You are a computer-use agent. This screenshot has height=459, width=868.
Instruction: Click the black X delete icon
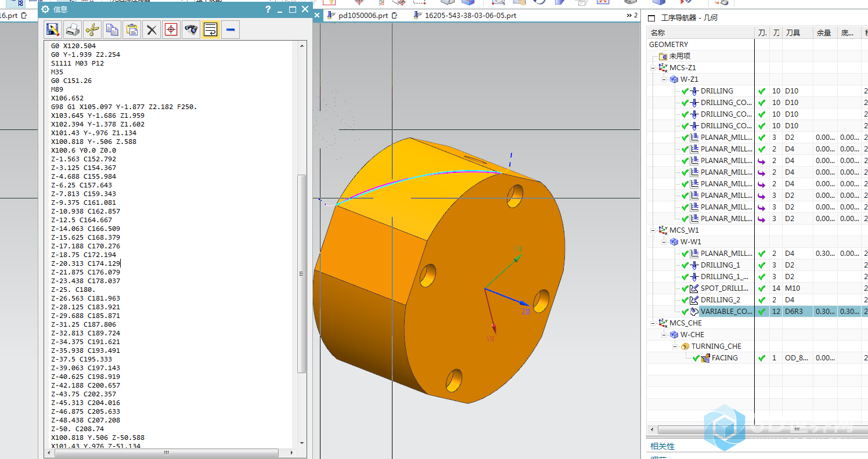[x=152, y=30]
